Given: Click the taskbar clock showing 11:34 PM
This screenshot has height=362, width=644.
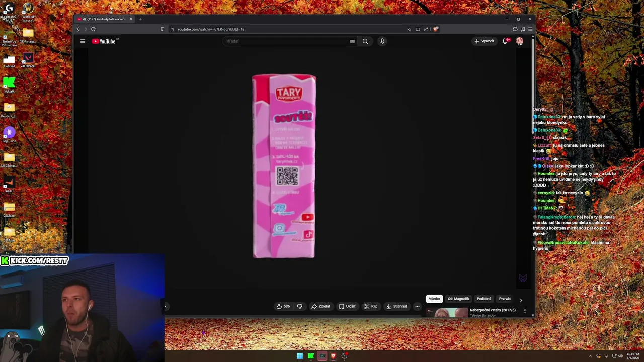Looking at the screenshot, I should pos(632,356).
